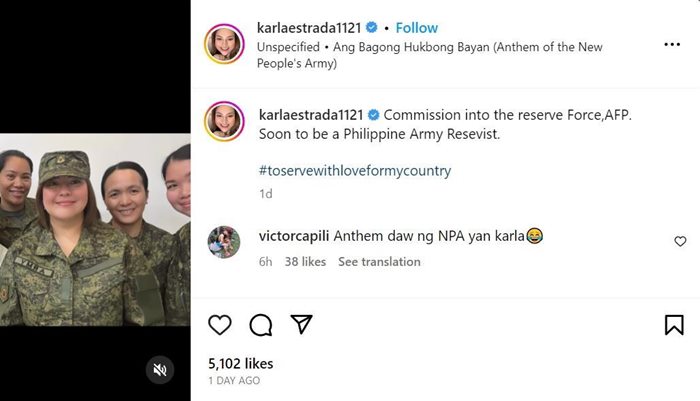The height and width of the screenshot is (401, 700).
Task: Click the video of women in uniform
Action: point(95,230)
